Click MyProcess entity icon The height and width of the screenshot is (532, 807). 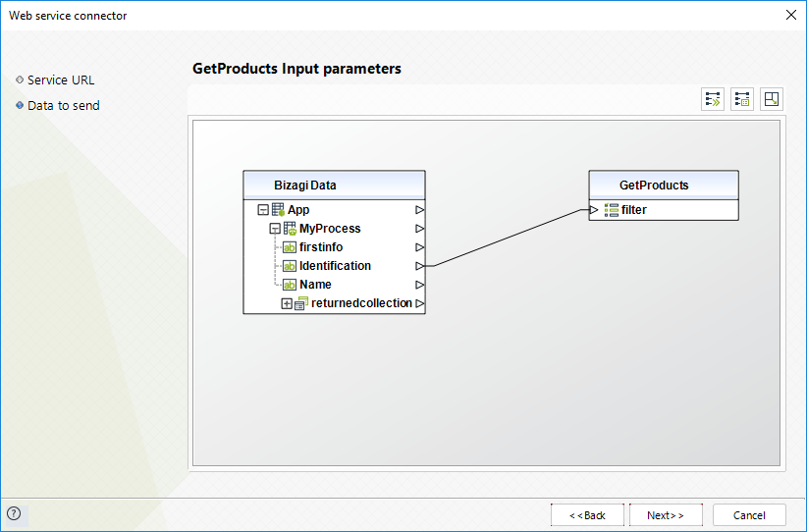[290, 229]
